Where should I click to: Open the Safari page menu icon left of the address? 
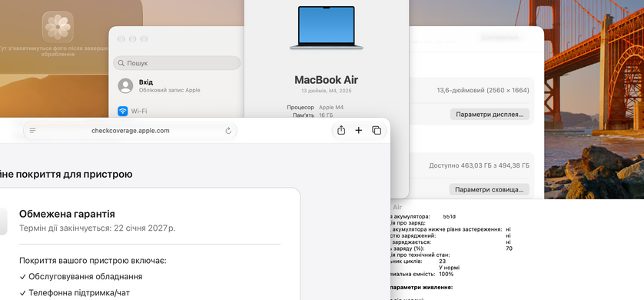click(x=33, y=131)
